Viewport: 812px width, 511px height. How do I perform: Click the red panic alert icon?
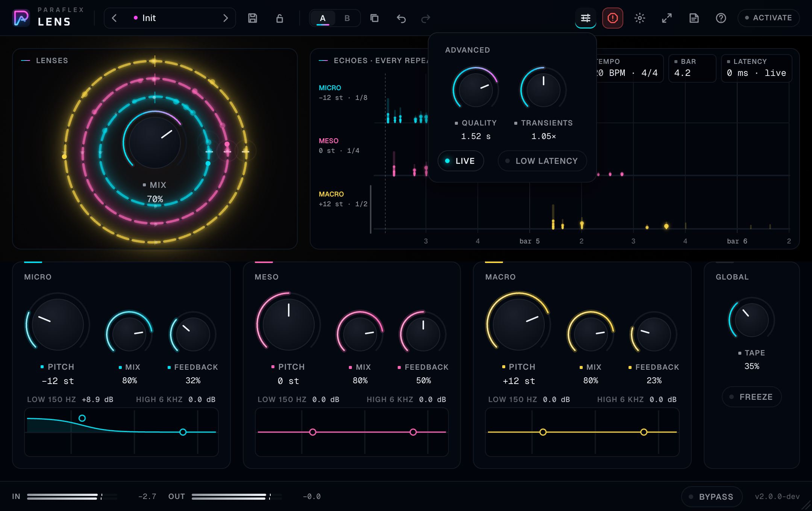[613, 18]
